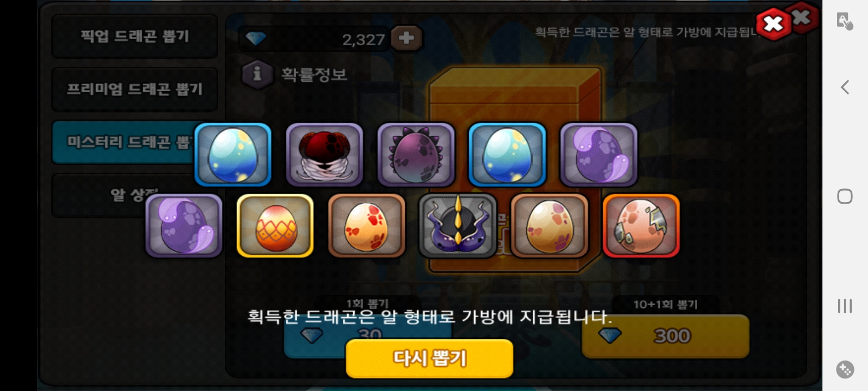Tap the red-framed cracked armored egg

[x=641, y=225]
